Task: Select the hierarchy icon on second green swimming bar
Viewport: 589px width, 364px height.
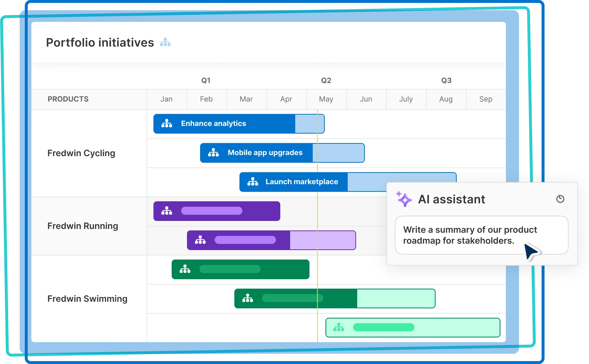Action: coord(248,298)
